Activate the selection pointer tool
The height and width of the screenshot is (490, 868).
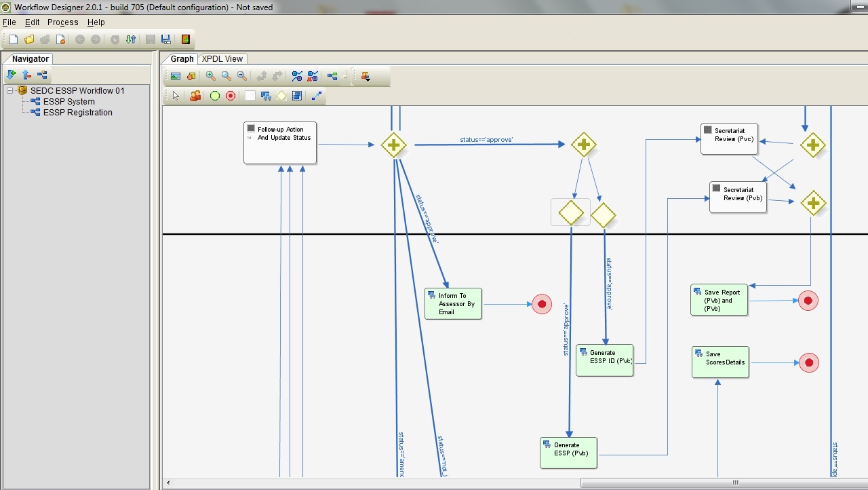click(x=176, y=96)
